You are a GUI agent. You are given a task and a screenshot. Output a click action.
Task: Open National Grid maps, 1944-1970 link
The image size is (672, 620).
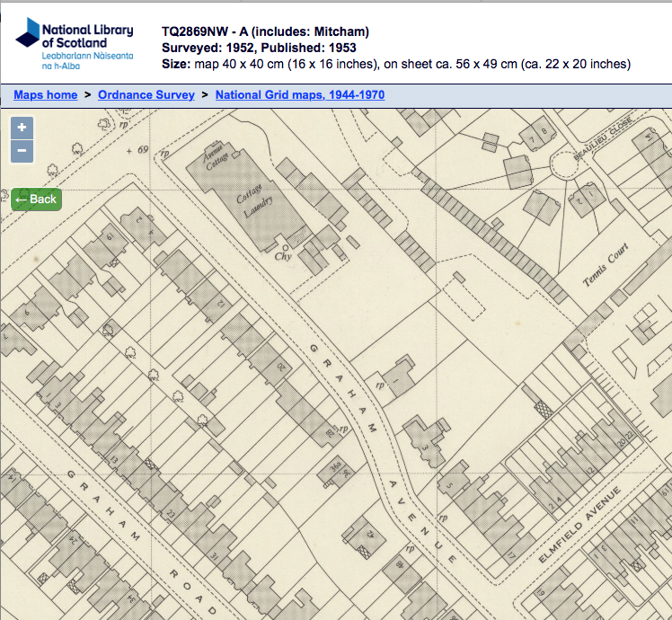coord(300,94)
